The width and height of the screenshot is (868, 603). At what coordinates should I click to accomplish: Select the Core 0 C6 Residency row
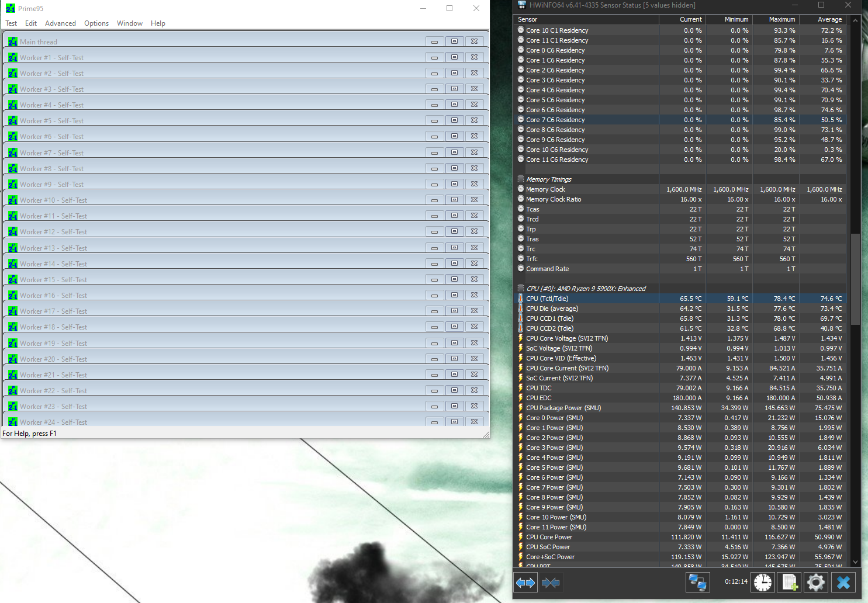click(x=680, y=50)
